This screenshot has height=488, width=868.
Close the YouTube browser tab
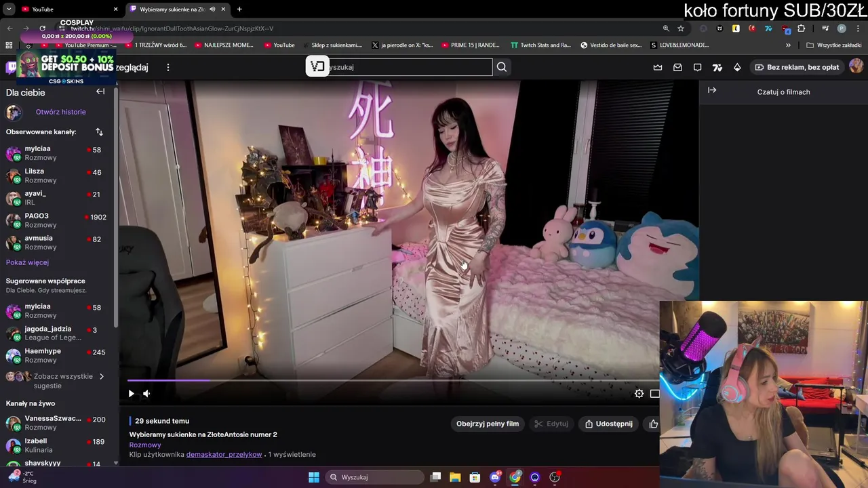tap(115, 9)
